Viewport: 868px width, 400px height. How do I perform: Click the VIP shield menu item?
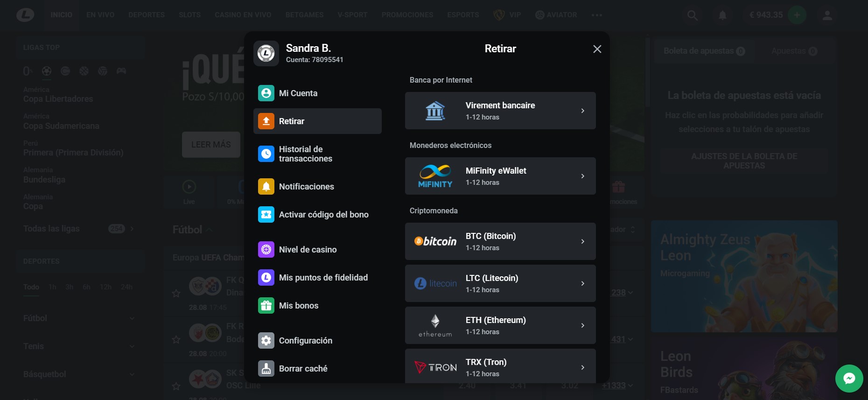tap(507, 15)
